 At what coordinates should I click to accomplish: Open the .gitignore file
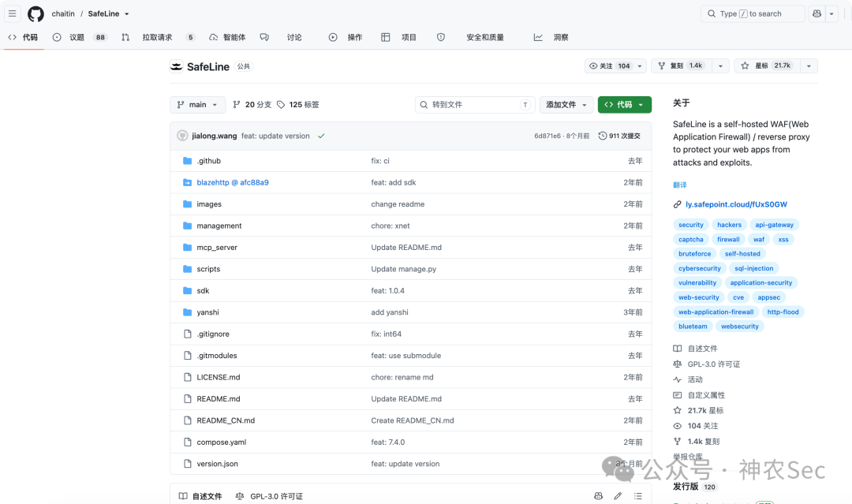(x=213, y=334)
